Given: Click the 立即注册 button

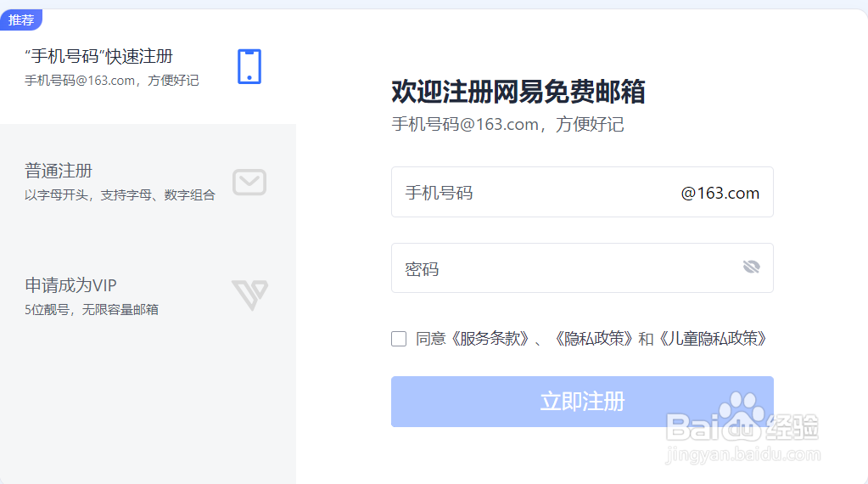Looking at the screenshot, I should (x=582, y=402).
